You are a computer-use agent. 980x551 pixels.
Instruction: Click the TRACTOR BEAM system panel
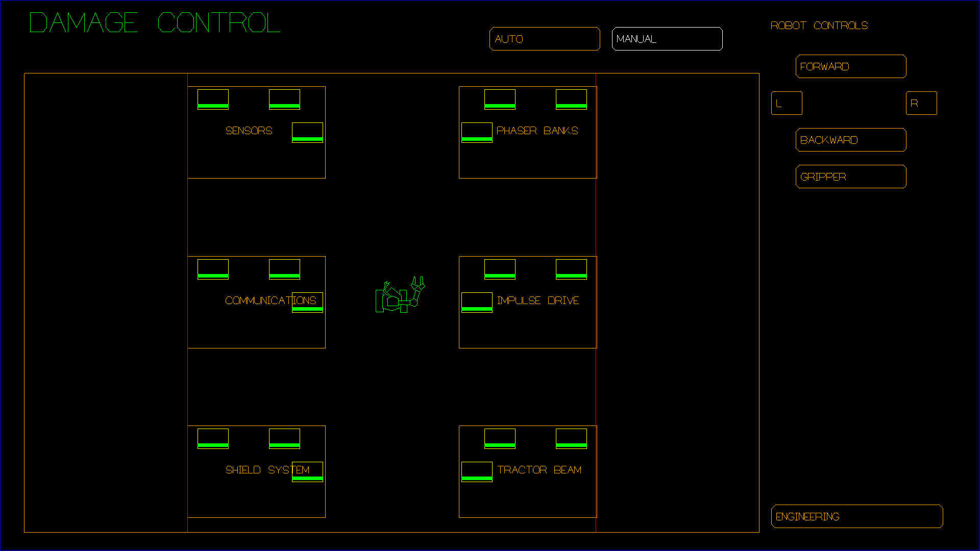[x=527, y=471]
